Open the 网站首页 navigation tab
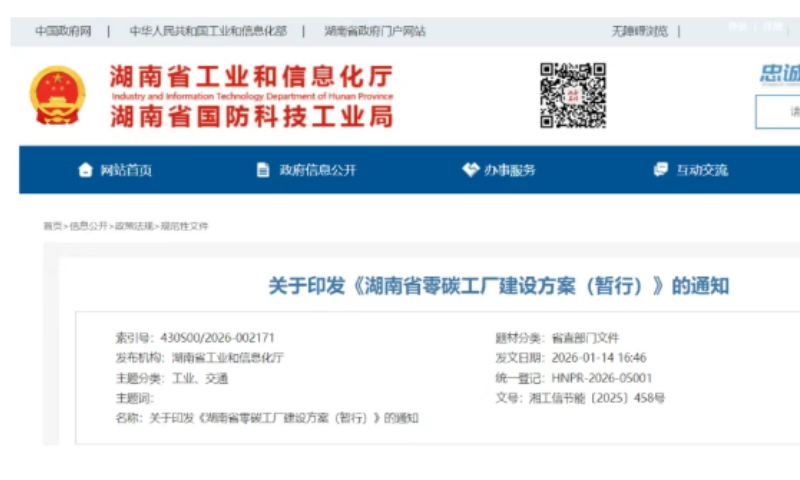 (x=126, y=170)
